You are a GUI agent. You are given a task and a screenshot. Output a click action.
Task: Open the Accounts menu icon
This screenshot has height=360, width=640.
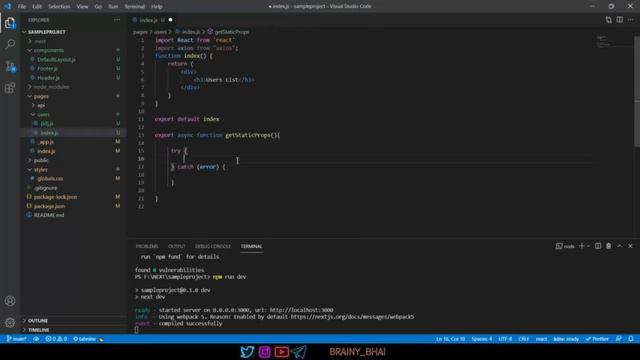[x=10, y=301]
